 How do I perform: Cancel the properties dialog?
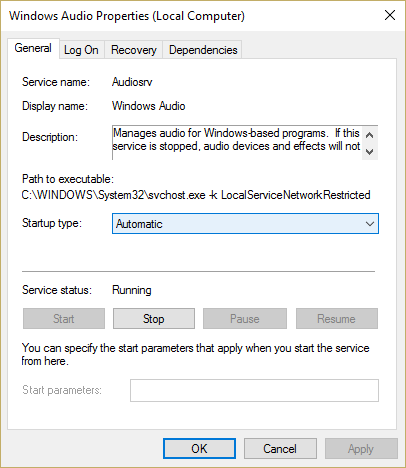[x=280, y=449]
